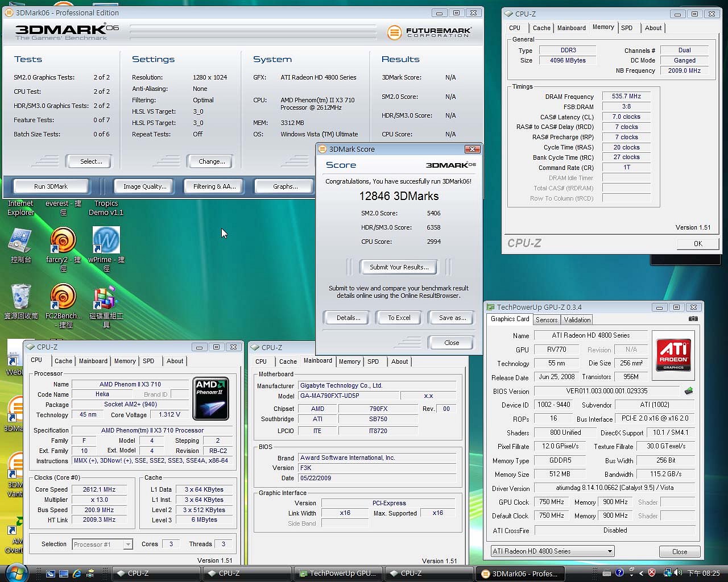728x582 pixels.
Task: Click the Graphs button in 3DMark06
Action: coord(284,186)
